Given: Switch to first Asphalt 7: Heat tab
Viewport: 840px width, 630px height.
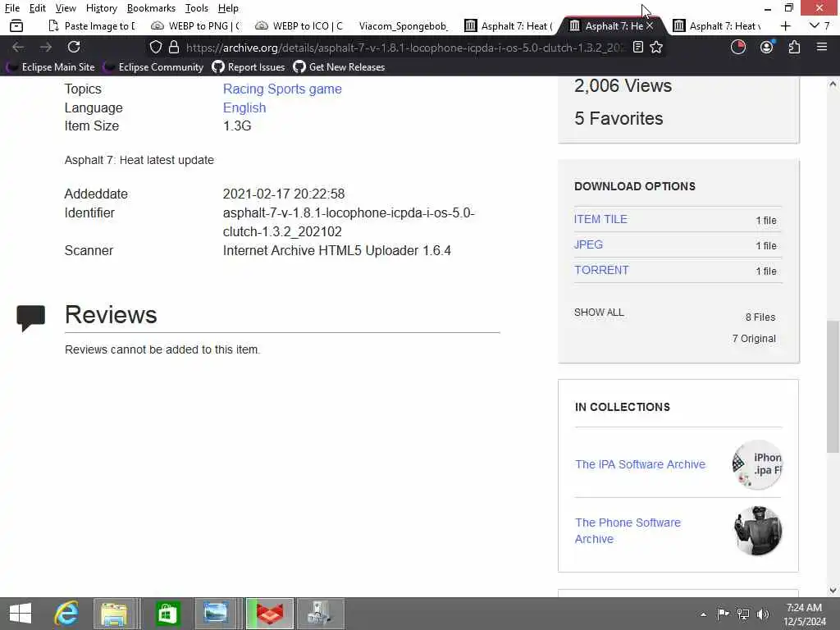Looking at the screenshot, I should coord(508,25).
